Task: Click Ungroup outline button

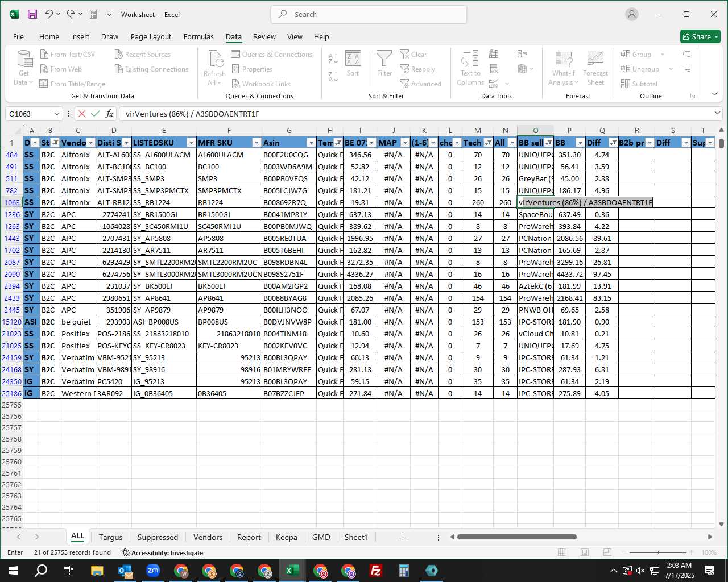Action: click(x=640, y=69)
